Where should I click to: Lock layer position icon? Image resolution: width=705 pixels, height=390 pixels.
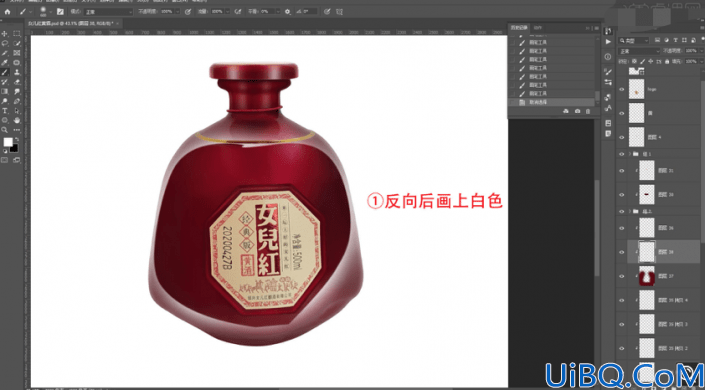click(651, 62)
